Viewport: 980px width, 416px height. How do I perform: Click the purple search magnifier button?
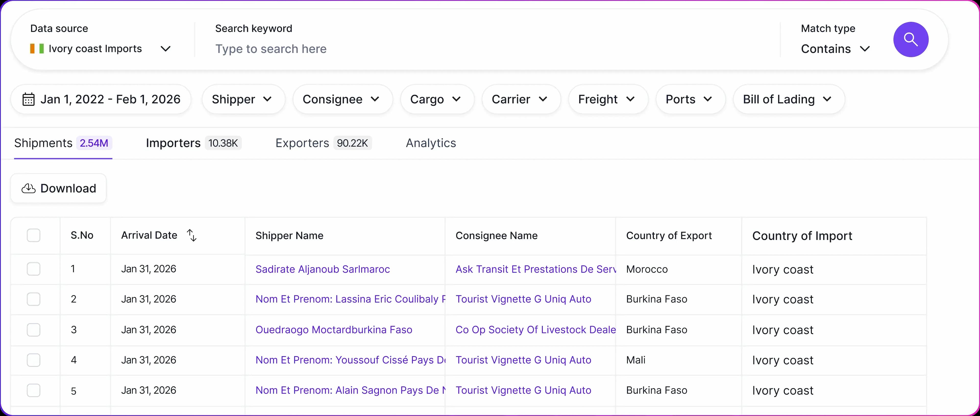[910, 39]
